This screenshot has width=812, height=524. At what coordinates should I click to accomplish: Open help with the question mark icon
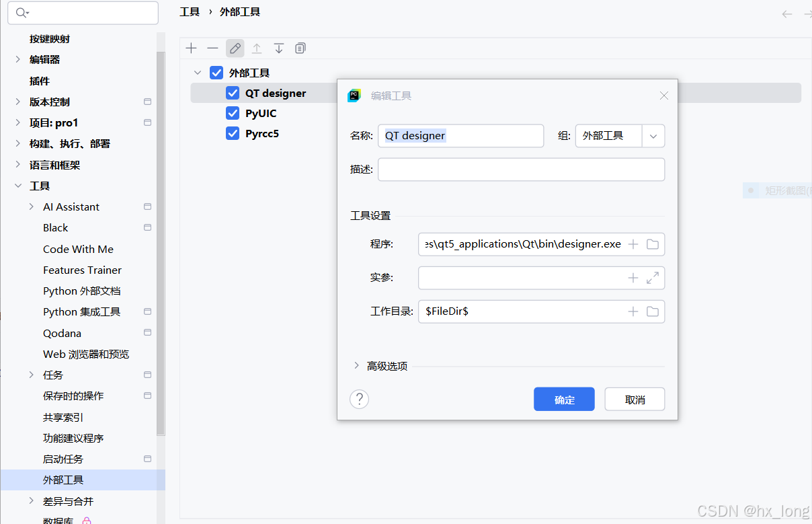click(x=360, y=399)
